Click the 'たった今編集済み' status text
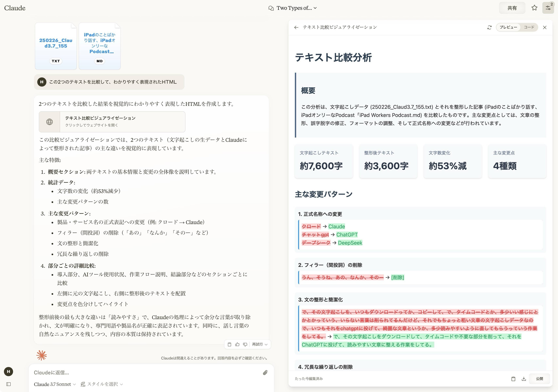The height and width of the screenshot is (392, 558). pos(309,379)
